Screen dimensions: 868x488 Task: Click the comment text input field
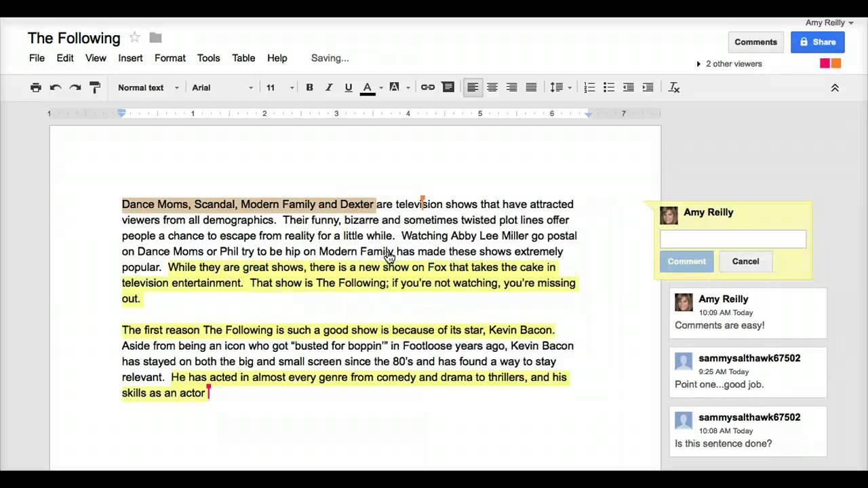[x=733, y=239]
